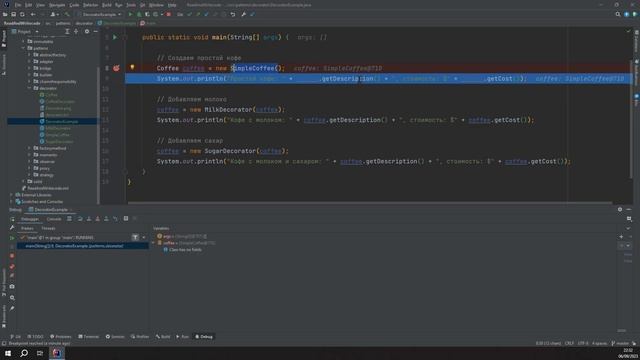
Task: Open Settings via the toolbar wrench icon
Action: (244, 14)
